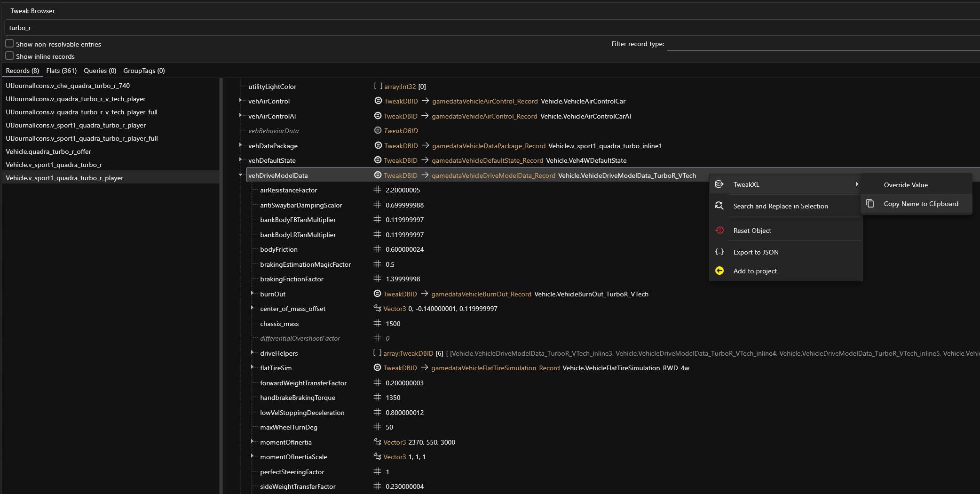
Task: Click the Copy Name to Clipboard icon
Action: pyautogui.click(x=870, y=204)
